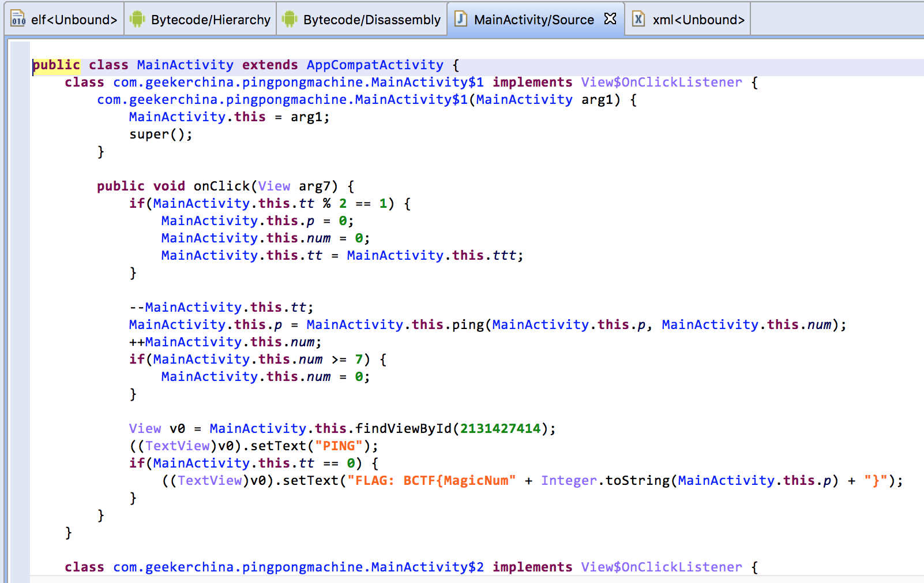Close the MainActivity/Source tab
This screenshot has height=583, width=924.
click(610, 19)
